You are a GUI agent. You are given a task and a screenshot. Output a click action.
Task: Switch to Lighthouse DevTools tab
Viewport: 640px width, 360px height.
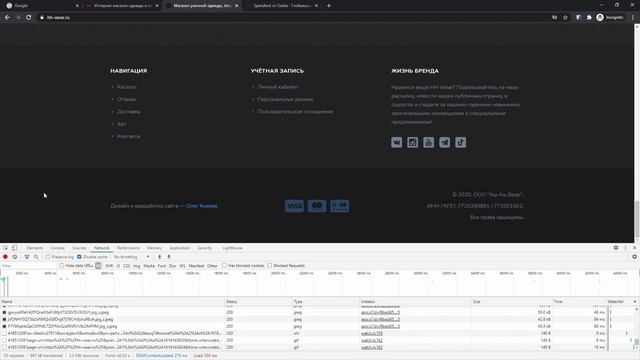(233, 248)
